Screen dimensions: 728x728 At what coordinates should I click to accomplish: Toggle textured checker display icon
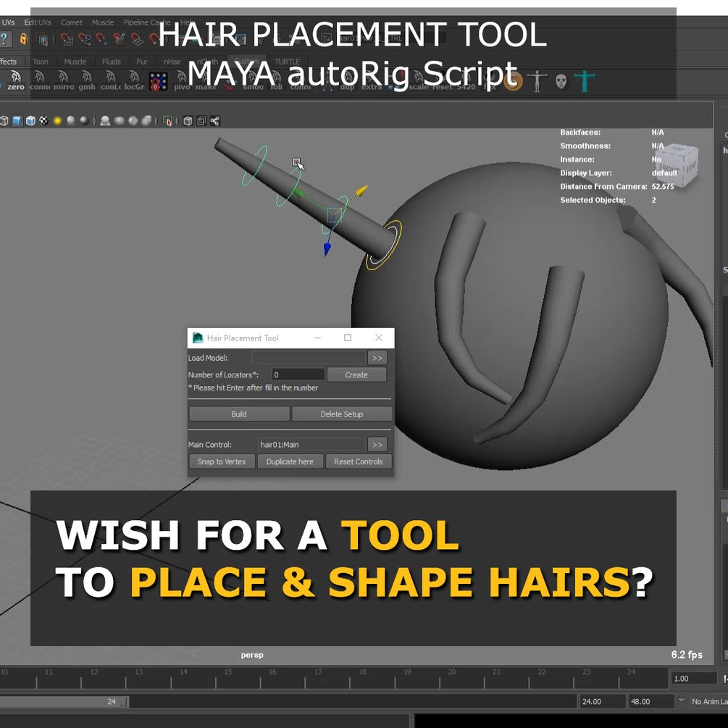(43, 121)
